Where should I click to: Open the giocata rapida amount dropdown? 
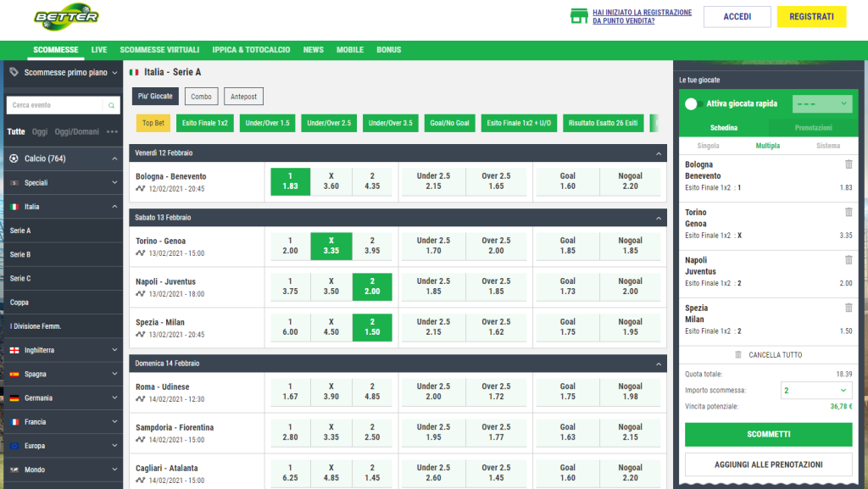(x=822, y=103)
